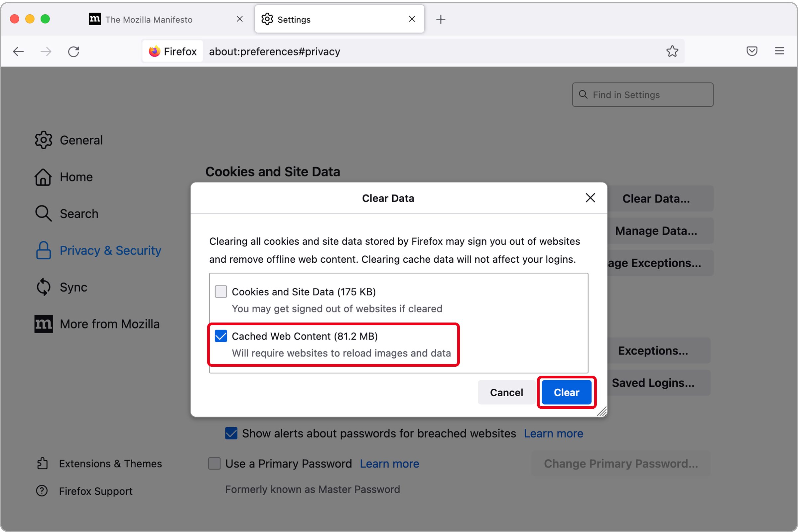The width and height of the screenshot is (798, 532).
Task: Open the breached websites Learn more link
Action: pos(553,433)
